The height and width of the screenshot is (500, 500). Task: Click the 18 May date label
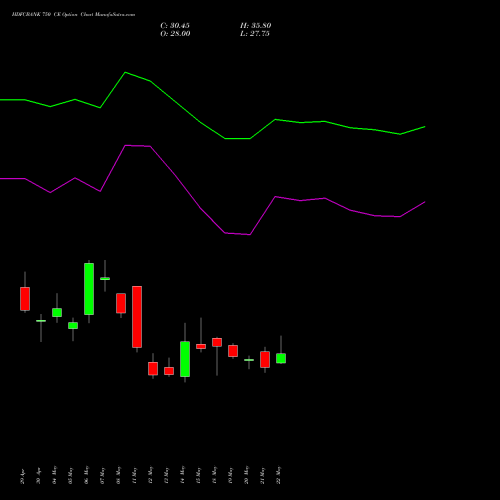click(x=214, y=475)
